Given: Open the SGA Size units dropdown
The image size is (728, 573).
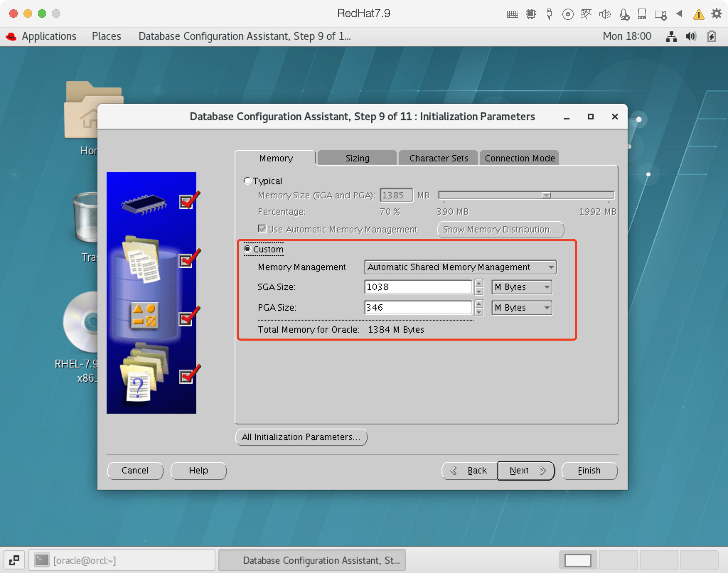Looking at the screenshot, I should 521,287.
